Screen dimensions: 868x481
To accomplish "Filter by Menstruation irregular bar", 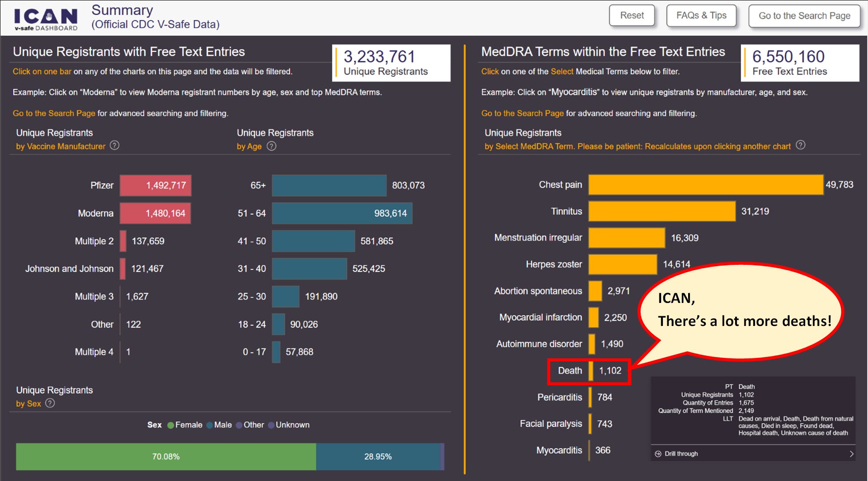I will [627, 238].
